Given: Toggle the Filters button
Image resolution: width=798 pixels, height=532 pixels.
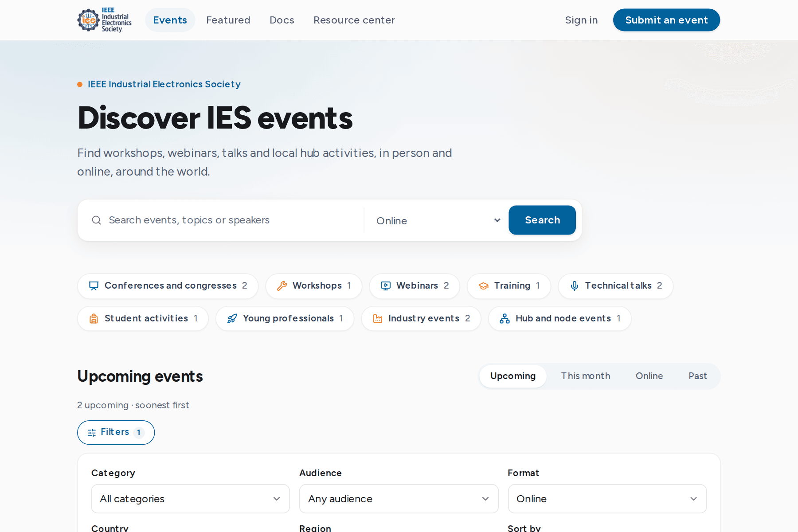Looking at the screenshot, I should 116,433.
